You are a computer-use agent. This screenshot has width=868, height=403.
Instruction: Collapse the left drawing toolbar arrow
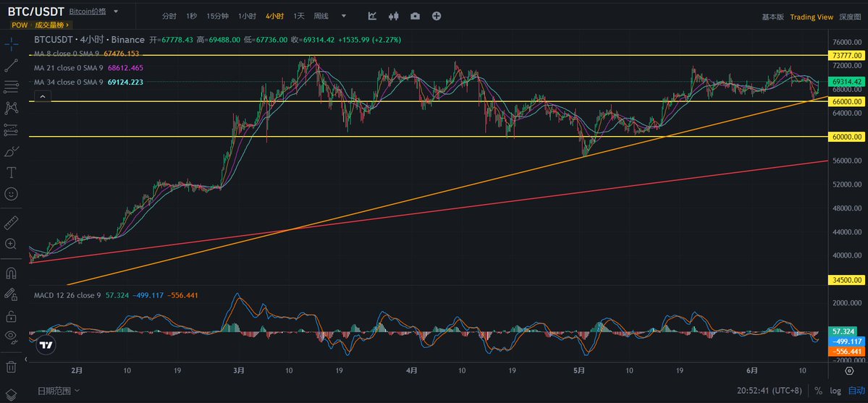[27, 360]
